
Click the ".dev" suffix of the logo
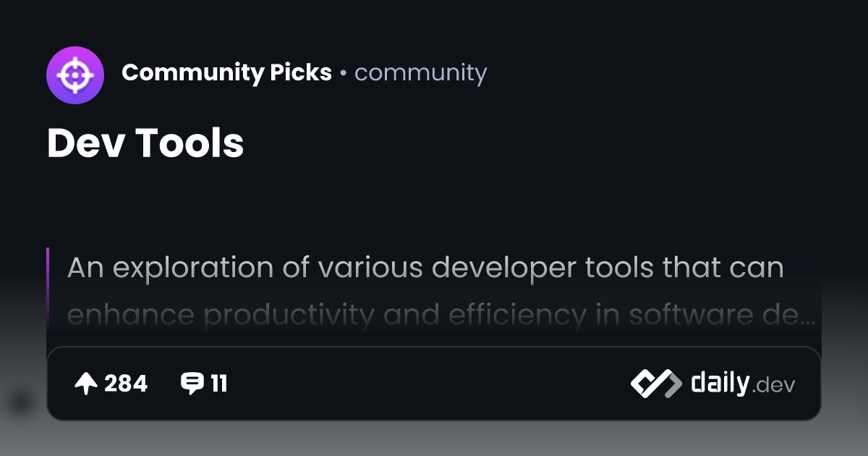774,386
